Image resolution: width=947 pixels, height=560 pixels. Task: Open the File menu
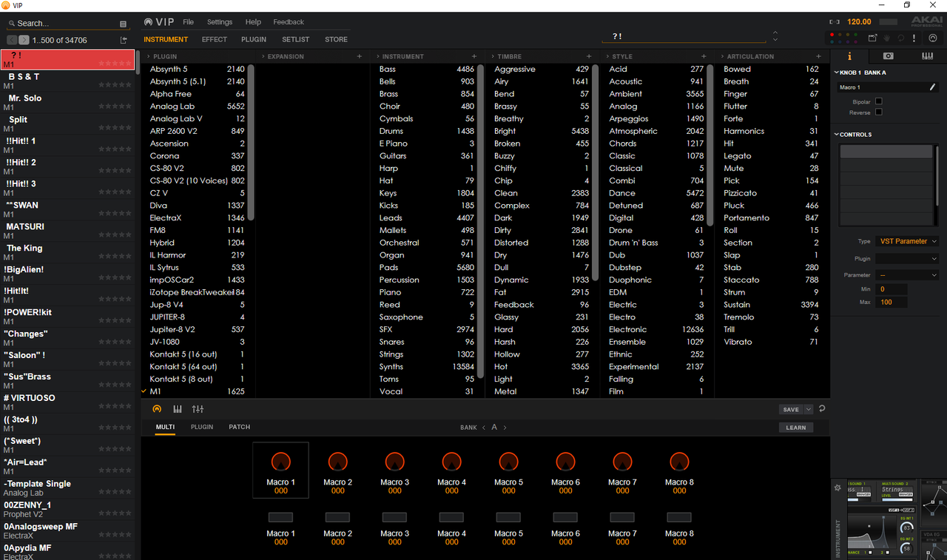(189, 22)
